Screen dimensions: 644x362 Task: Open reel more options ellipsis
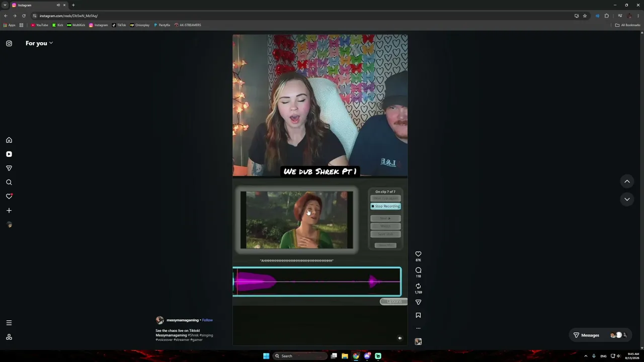(418, 328)
